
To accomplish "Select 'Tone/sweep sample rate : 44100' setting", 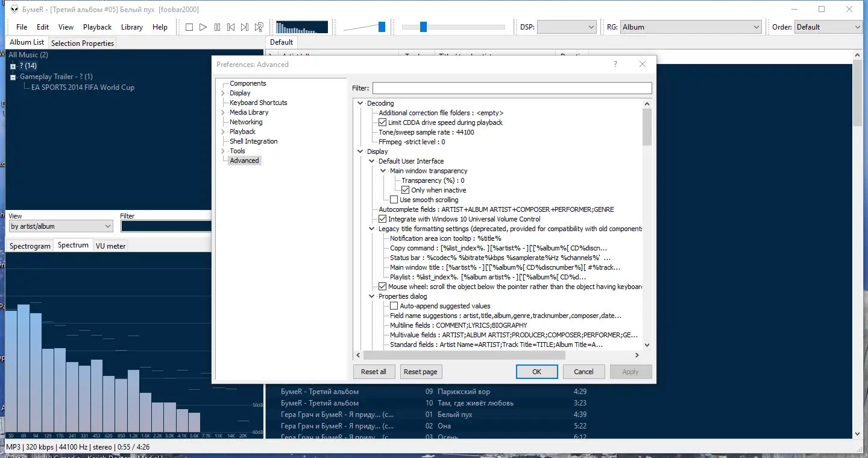I will (x=426, y=132).
